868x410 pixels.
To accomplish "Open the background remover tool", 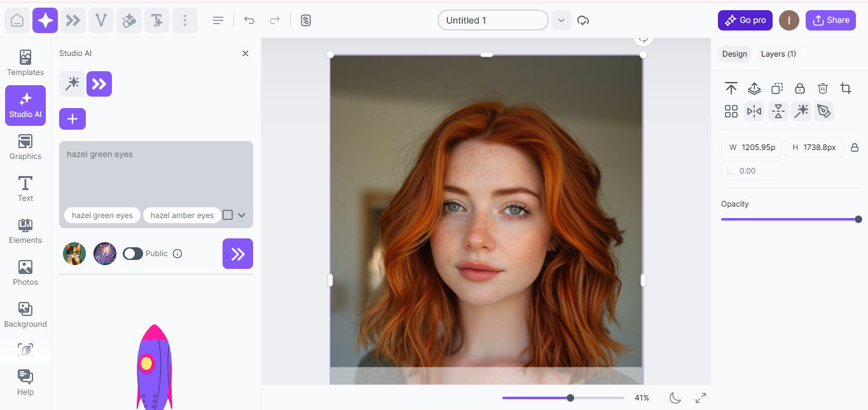I will (x=129, y=20).
